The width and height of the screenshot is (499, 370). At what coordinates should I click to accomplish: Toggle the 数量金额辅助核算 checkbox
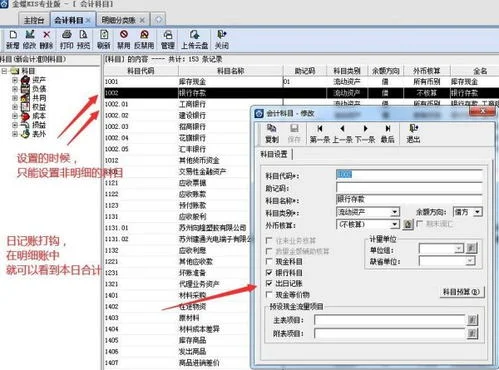[x=269, y=251]
